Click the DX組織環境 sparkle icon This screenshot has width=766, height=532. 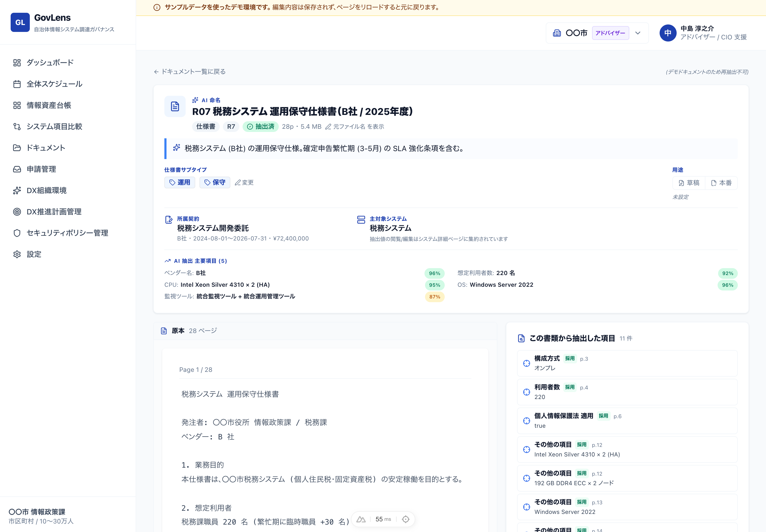[17, 190]
